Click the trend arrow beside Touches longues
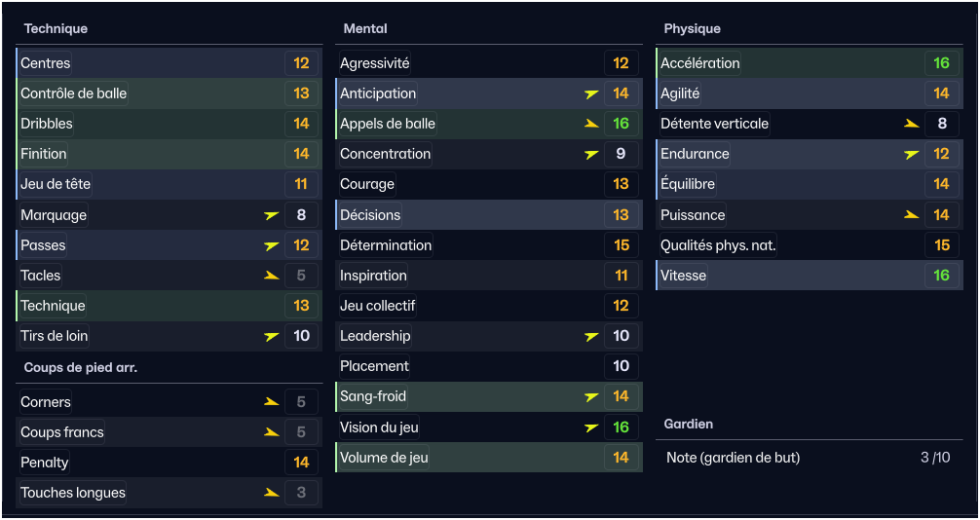The height and width of the screenshot is (520, 980). click(x=272, y=493)
